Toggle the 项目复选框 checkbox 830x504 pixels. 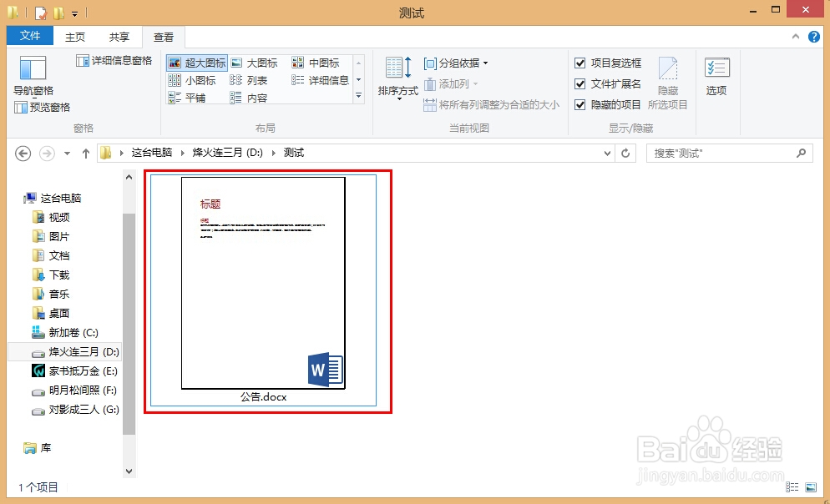[580, 62]
